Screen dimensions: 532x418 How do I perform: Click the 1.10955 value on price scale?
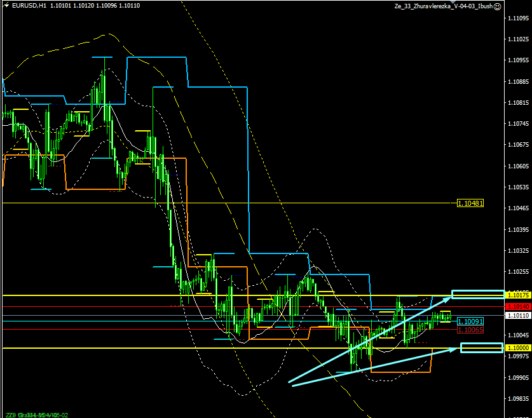click(x=518, y=60)
